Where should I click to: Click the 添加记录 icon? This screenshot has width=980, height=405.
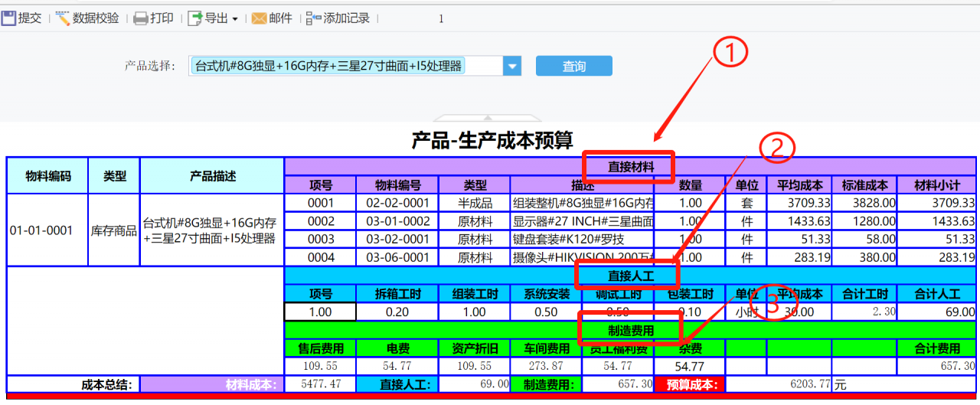(x=314, y=18)
